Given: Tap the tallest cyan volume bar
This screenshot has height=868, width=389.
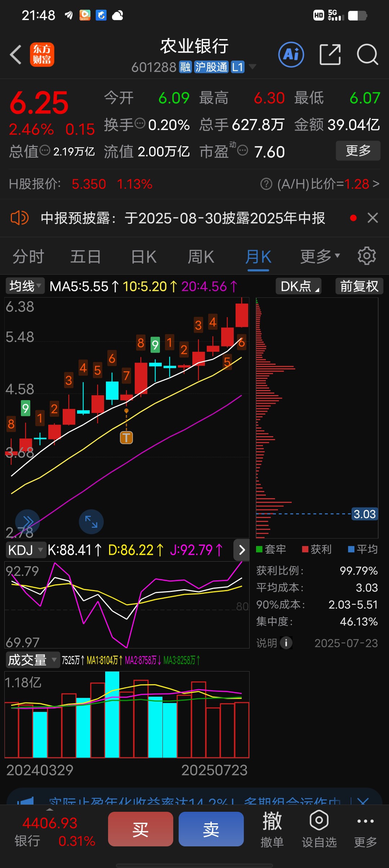Looking at the screenshot, I should [112, 714].
